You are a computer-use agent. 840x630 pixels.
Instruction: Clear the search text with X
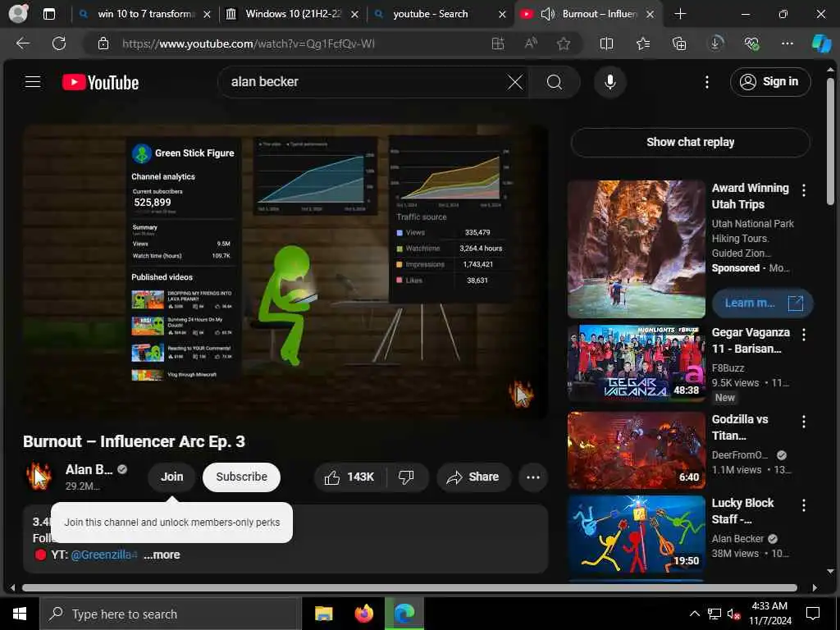515,82
